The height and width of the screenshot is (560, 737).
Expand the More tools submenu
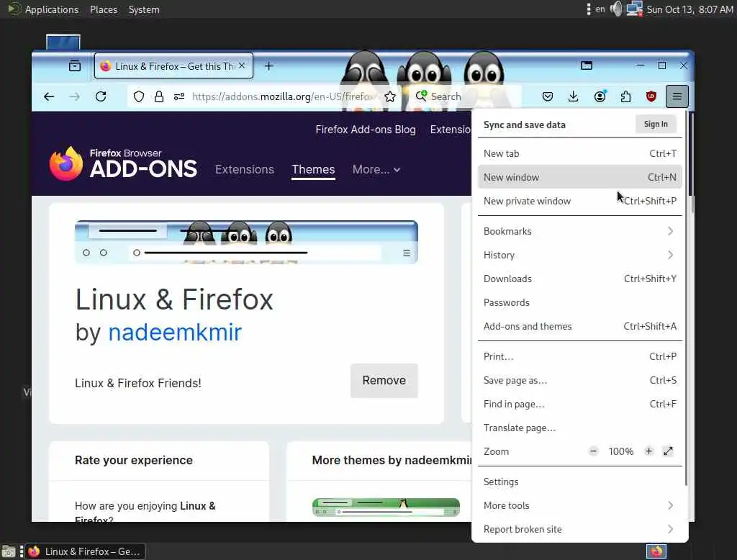(579, 505)
